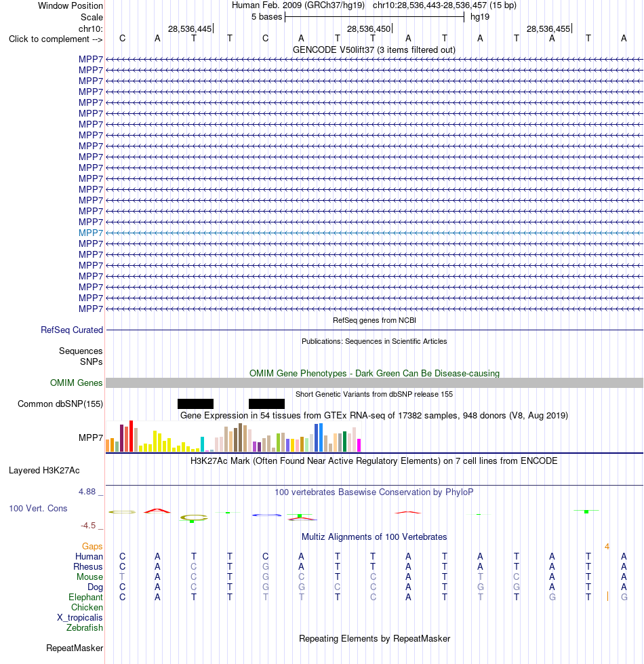Click the 'Mouse' alignment row label
The height and width of the screenshot is (664, 644).
point(89,577)
